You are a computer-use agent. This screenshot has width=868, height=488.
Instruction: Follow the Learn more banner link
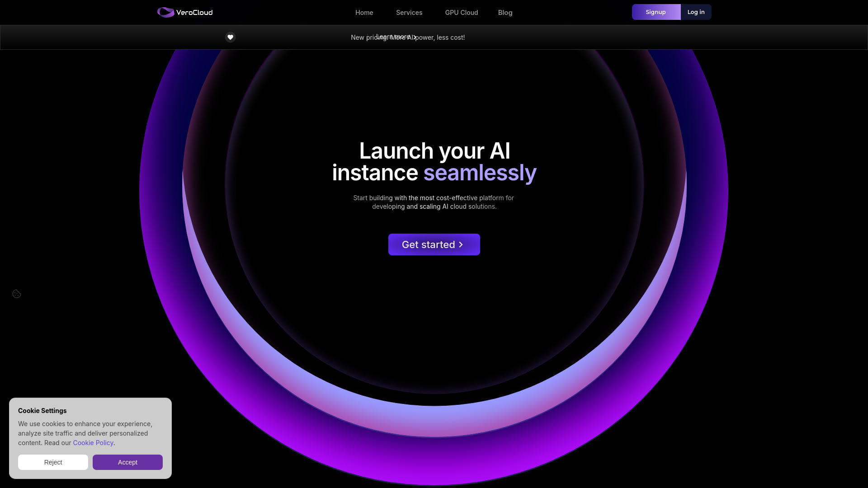coord(393,36)
